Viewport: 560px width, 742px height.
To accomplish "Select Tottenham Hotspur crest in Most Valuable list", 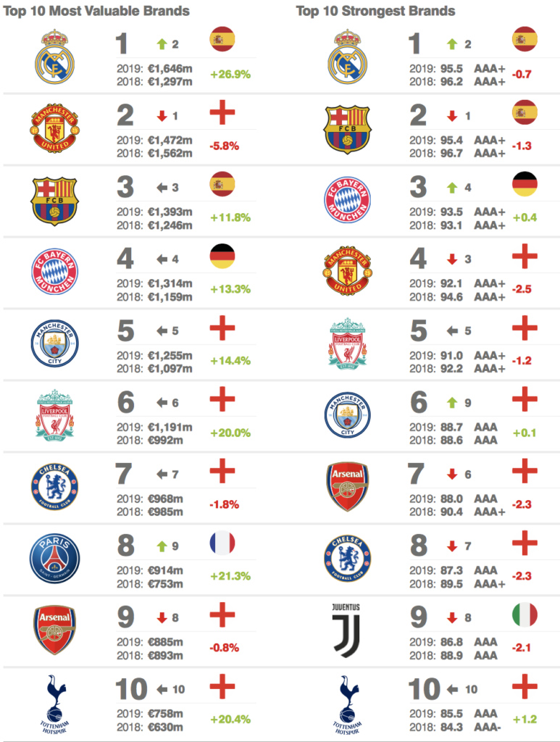I will coord(54,704).
